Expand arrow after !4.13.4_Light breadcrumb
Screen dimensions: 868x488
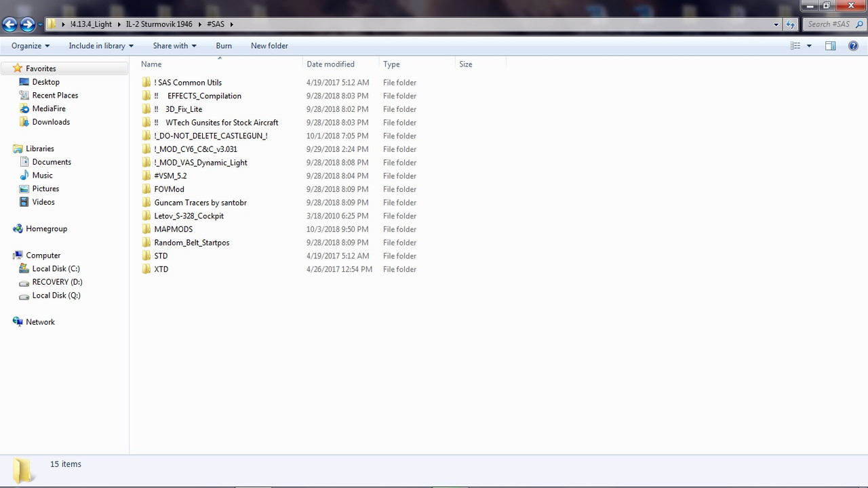tap(119, 24)
